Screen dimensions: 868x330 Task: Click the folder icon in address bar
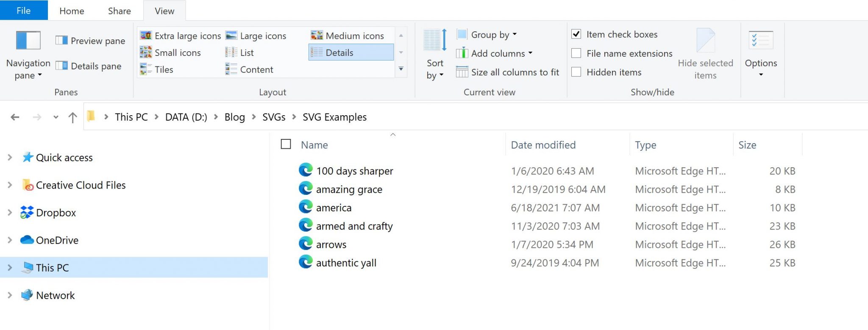(x=91, y=116)
